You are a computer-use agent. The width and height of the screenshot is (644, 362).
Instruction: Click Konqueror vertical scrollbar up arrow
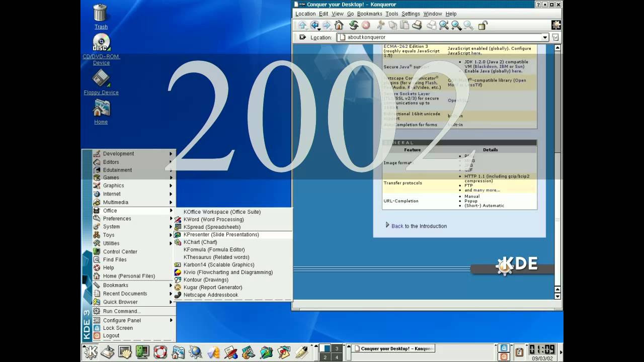tap(557, 48)
